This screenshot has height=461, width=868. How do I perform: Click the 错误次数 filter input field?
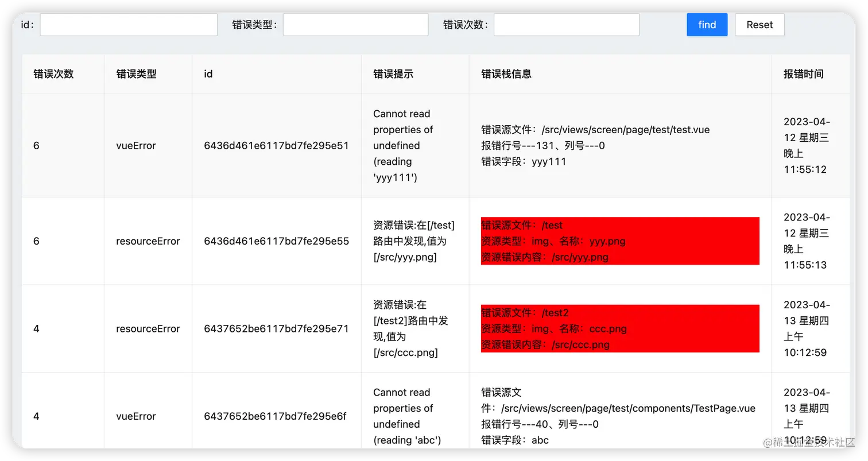pos(567,25)
